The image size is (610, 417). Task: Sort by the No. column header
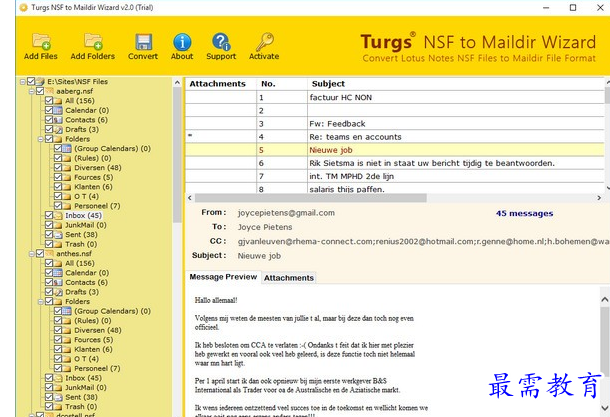pos(282,84)
